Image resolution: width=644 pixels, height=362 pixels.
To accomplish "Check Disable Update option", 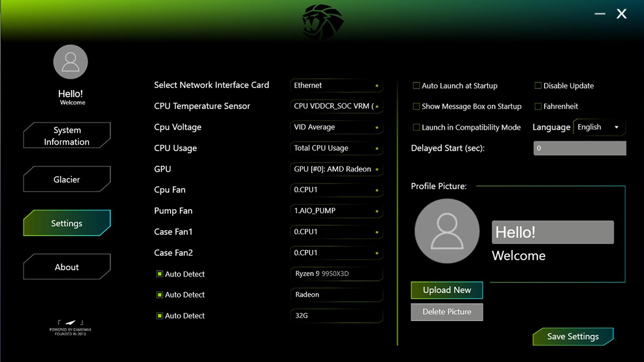I will [x=538, y=86].
